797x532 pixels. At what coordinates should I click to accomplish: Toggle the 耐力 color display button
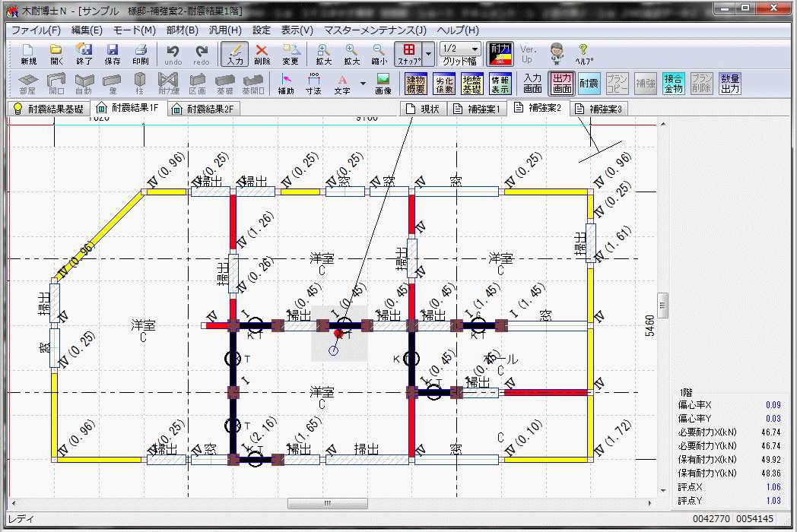click(x=500, y=54)
